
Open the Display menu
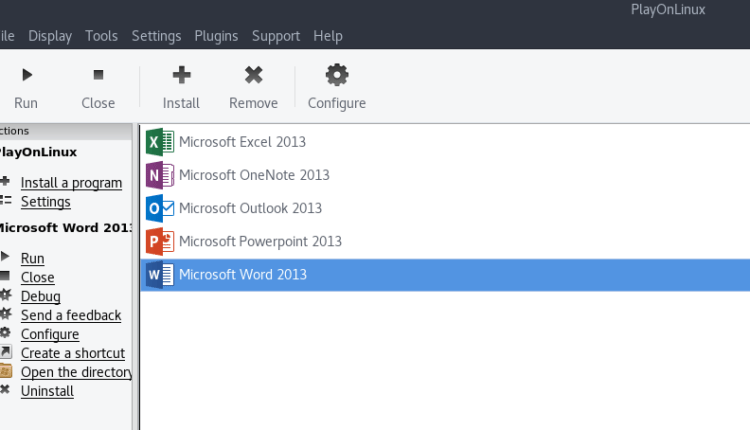pos(50,36)
